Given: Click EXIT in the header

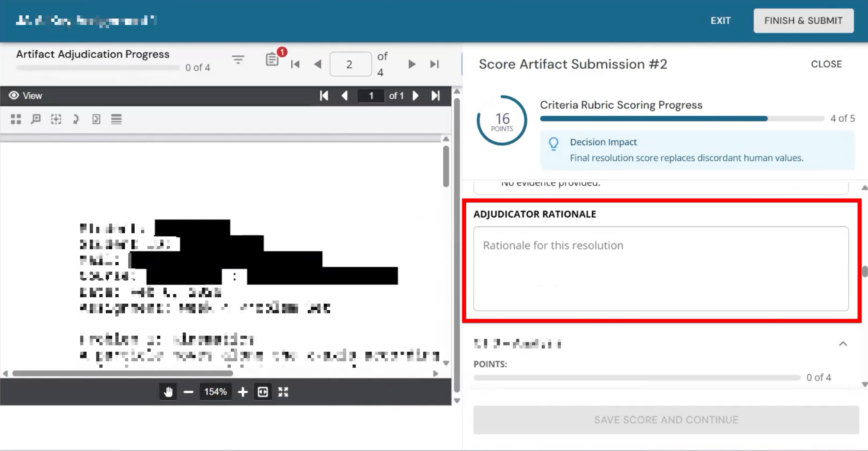Looking at the screenshot, I should point(721,20).
